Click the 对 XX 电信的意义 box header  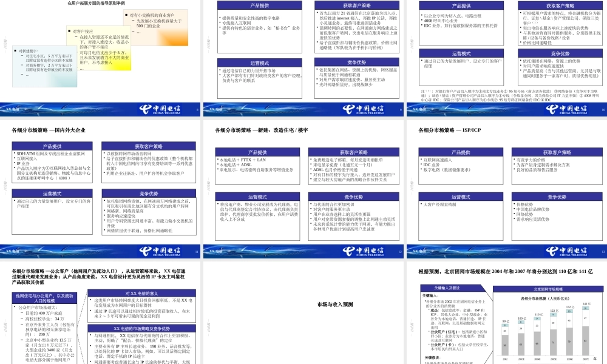point(141,293)
